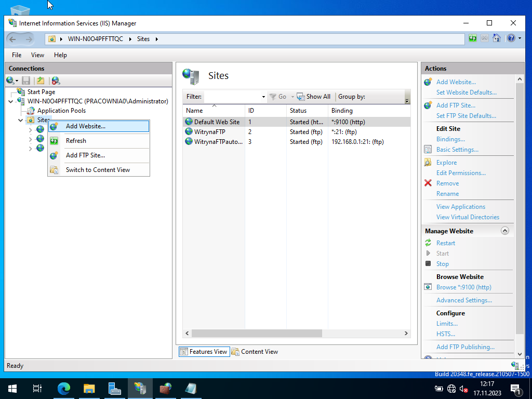Click Set FTP Site Defaults... link
532x399 pixels.
[466, 116]
